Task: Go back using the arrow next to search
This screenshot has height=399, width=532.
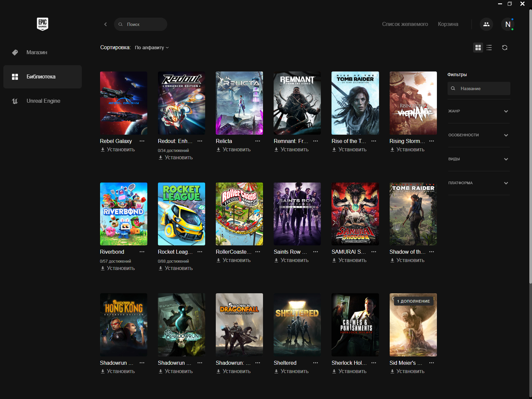Action: pyautogui.click(x=105, y=24)
